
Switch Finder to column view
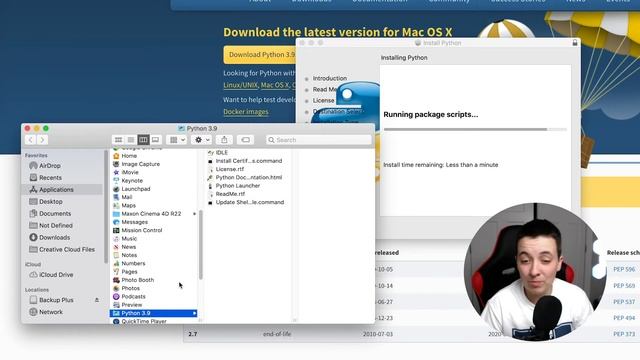143,140
